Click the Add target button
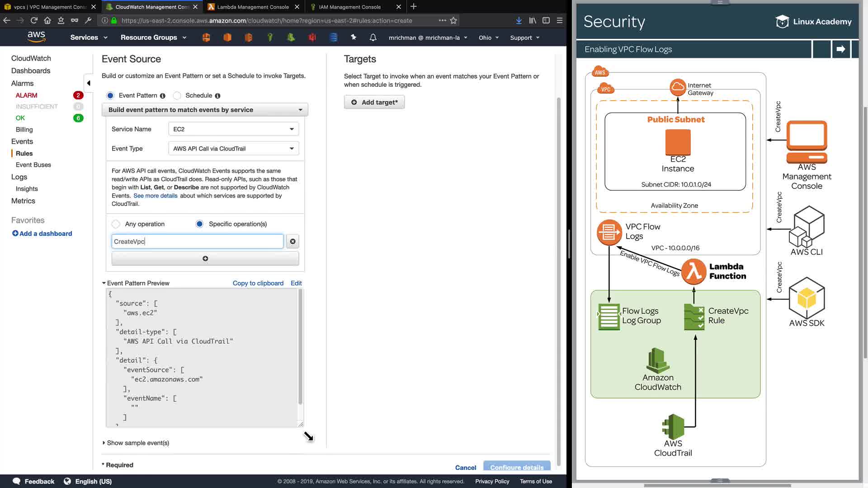 coord(374,103)
